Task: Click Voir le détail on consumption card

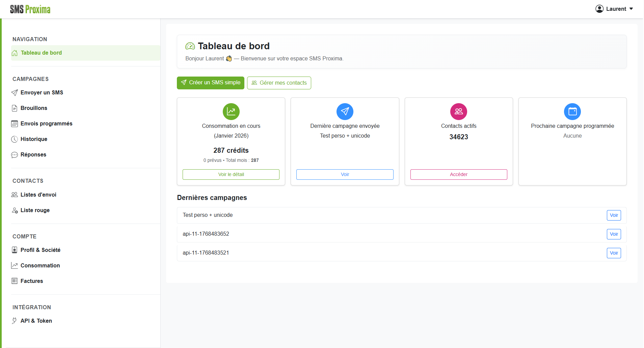Action: pos(231,174)
